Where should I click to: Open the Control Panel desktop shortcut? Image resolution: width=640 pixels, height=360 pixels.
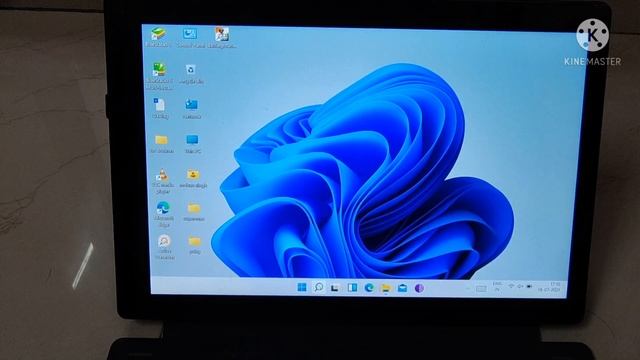[190, 37]
